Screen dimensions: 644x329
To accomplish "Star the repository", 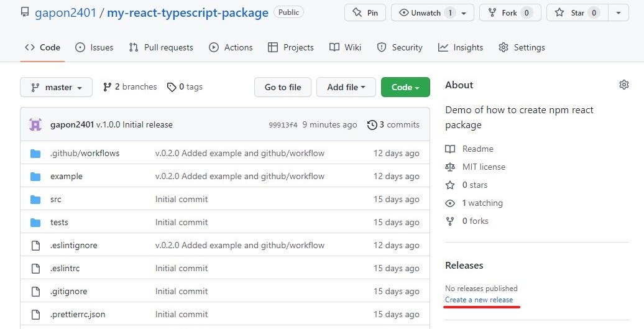I will [576, 12].
